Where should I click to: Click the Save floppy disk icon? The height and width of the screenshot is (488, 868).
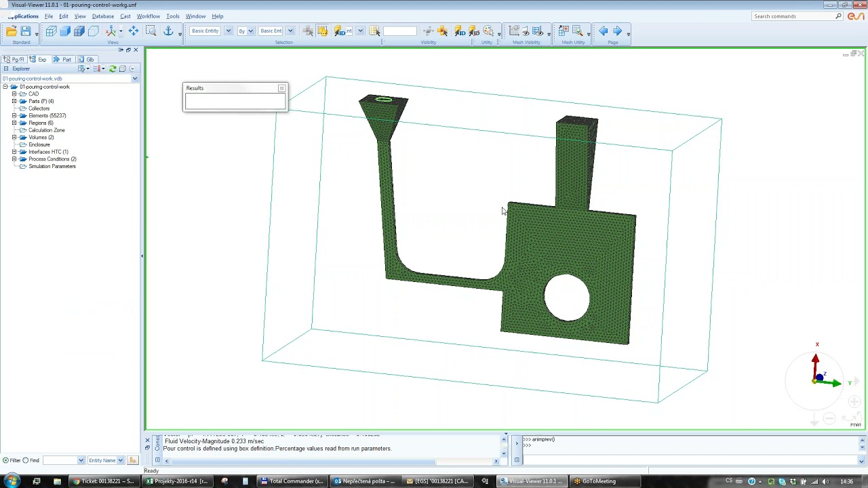(x=25, y=31)
